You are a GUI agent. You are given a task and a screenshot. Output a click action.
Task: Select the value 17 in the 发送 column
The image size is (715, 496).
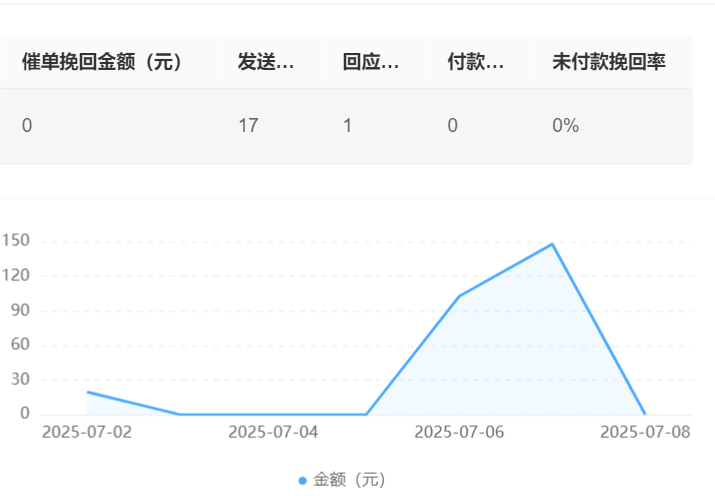(249, 125)
